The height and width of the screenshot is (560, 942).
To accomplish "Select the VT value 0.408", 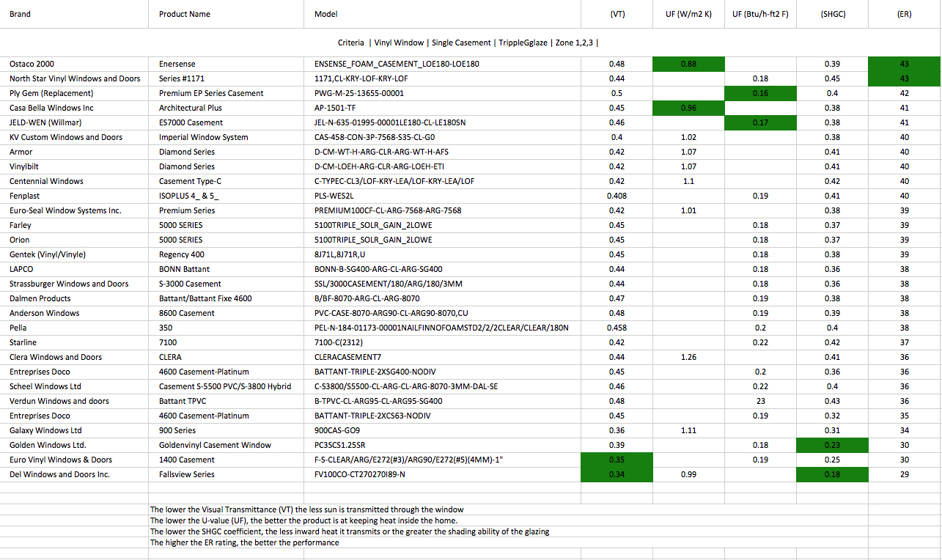I will pos(617,196).
